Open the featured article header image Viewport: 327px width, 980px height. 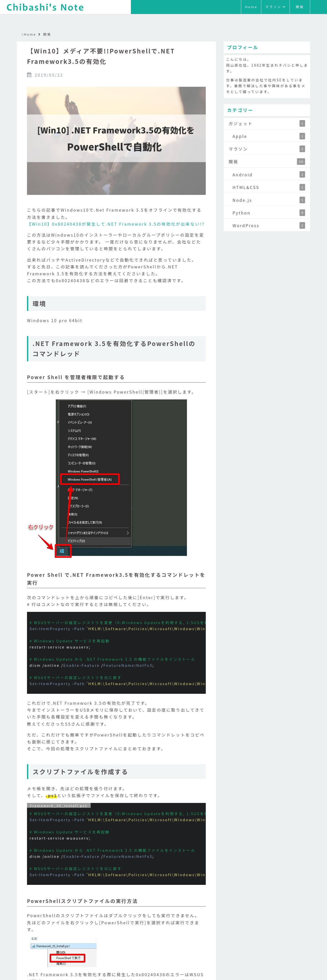[x=116, y=141]
